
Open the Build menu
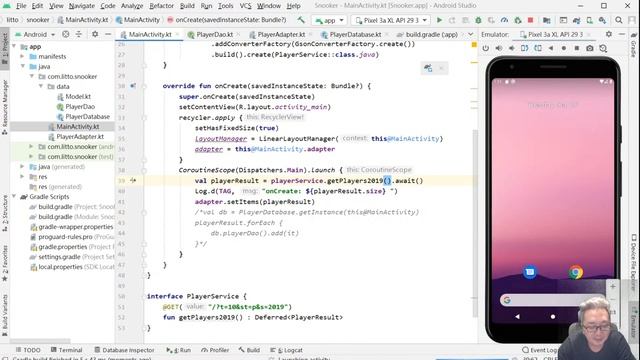[x=187, y=6]
